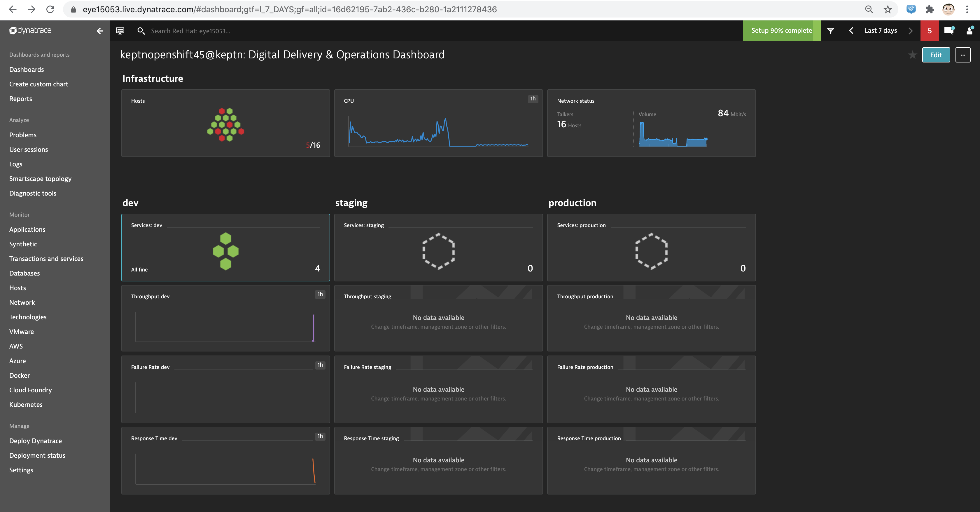Open the dashboard monitor icon in top bar

120,31
